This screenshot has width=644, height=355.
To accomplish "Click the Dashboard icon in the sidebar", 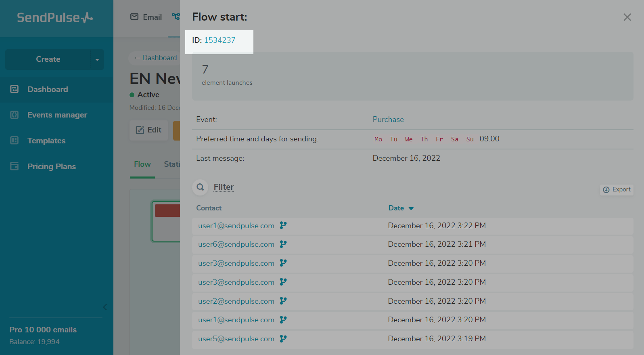I will pos(15,89).
